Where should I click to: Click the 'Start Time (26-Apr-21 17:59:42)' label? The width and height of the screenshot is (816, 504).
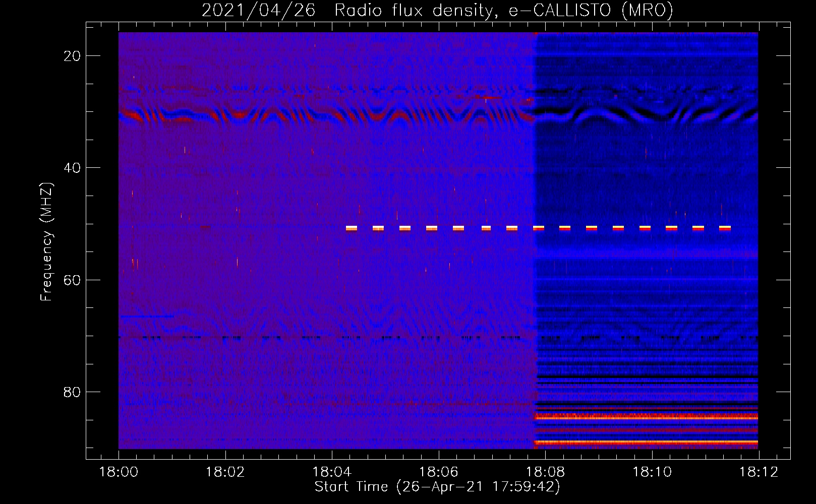pyautogui.click(x=437, y=487)
